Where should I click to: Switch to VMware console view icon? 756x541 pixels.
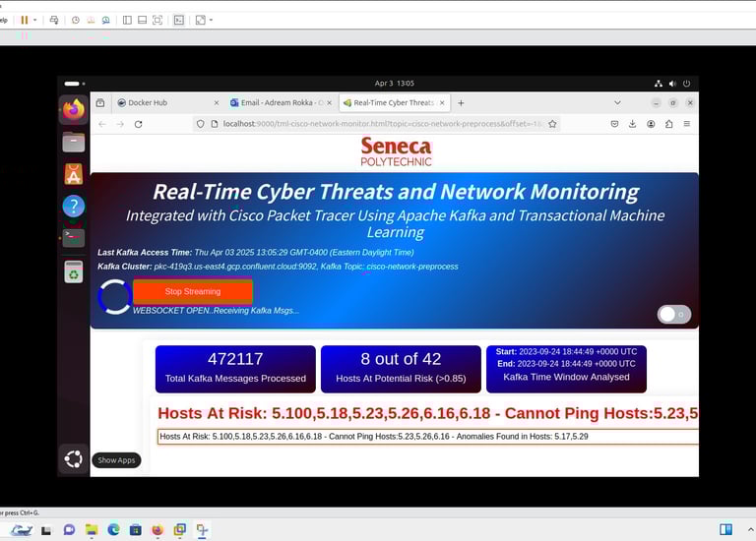coord(179,20)
